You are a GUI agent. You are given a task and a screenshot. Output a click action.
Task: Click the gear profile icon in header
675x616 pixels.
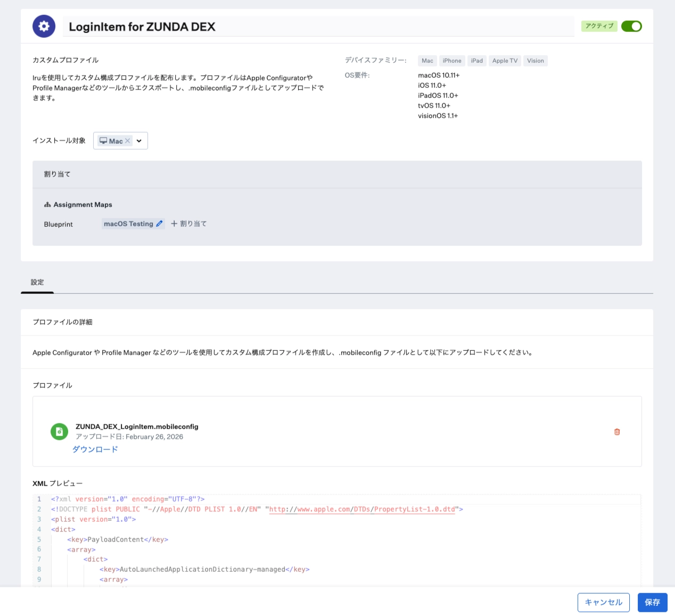coord(44,26)
